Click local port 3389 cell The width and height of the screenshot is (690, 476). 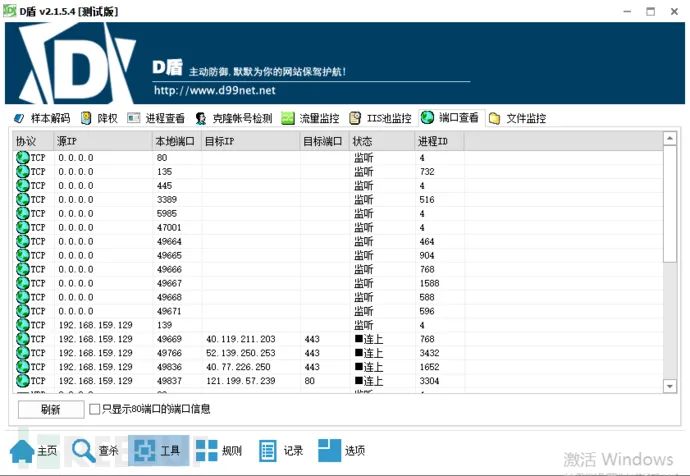click(x=167, y=200)
